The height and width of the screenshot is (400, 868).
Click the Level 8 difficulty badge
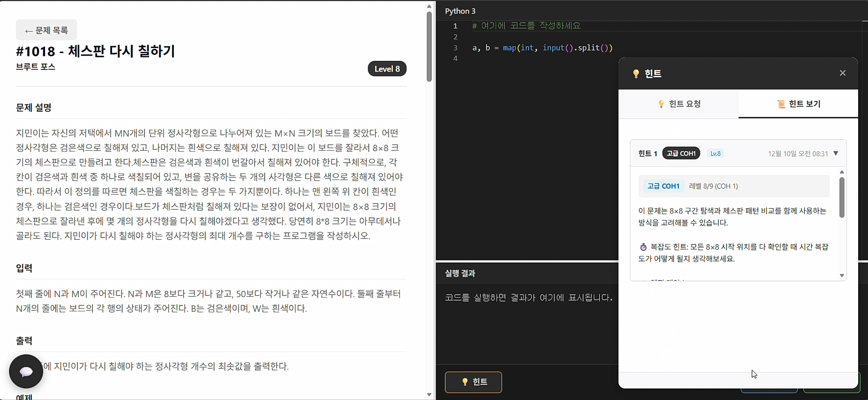tap(387, 69)
